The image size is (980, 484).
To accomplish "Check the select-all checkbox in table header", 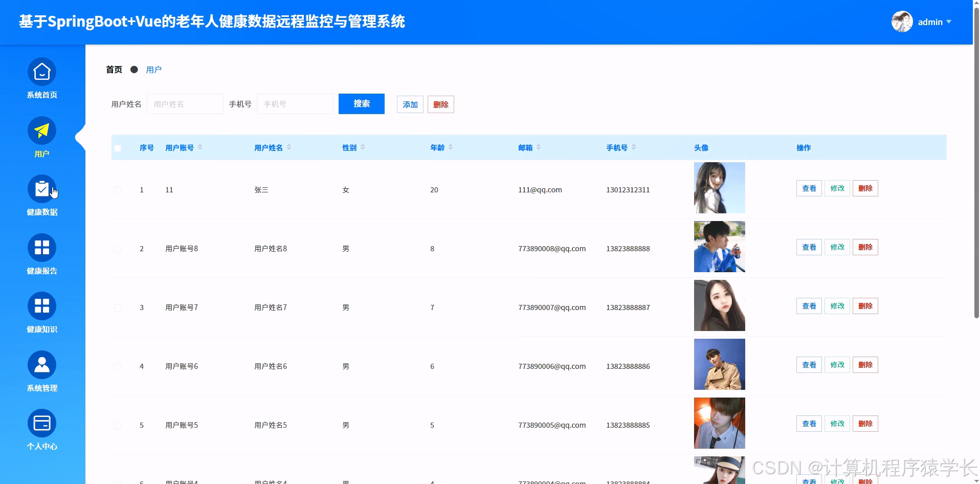I will pos(118,147).
